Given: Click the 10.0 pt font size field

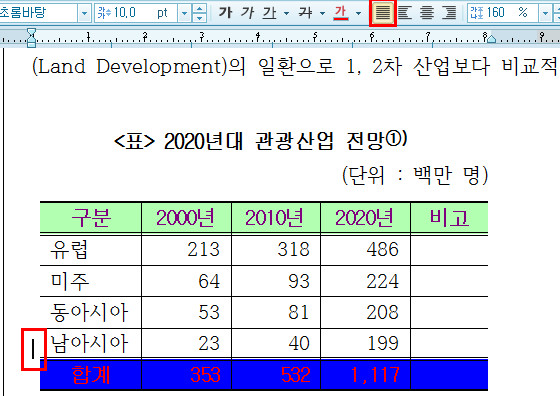Looking at the screenshot, I should point(136,14).
